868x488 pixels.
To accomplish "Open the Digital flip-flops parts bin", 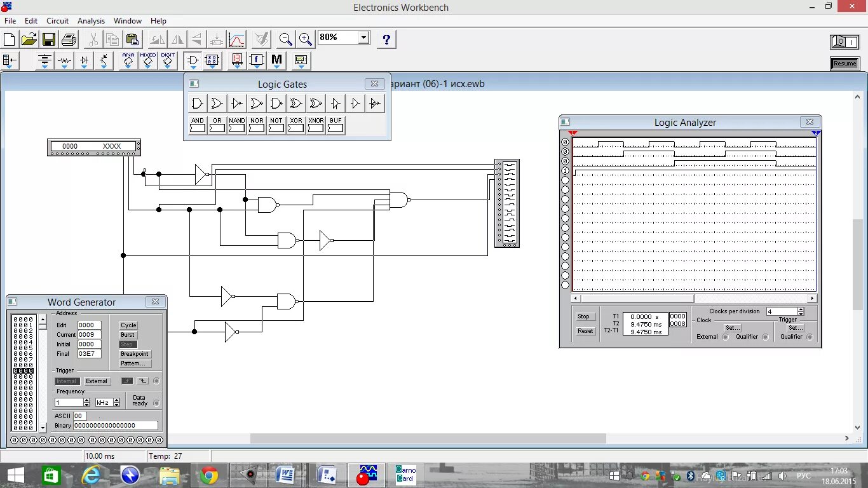I will (212, 61).
